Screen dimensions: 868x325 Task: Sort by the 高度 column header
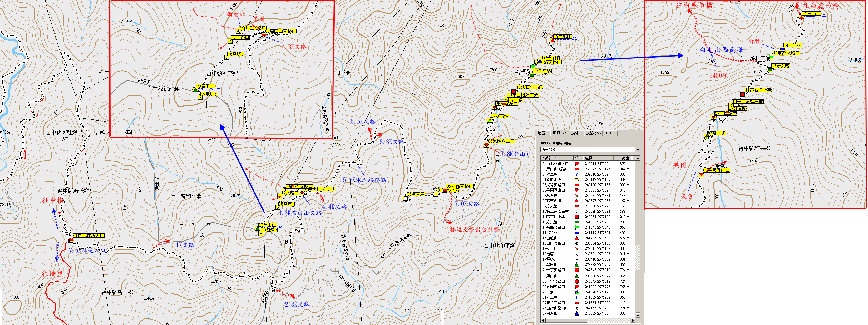tap(622, 158)
